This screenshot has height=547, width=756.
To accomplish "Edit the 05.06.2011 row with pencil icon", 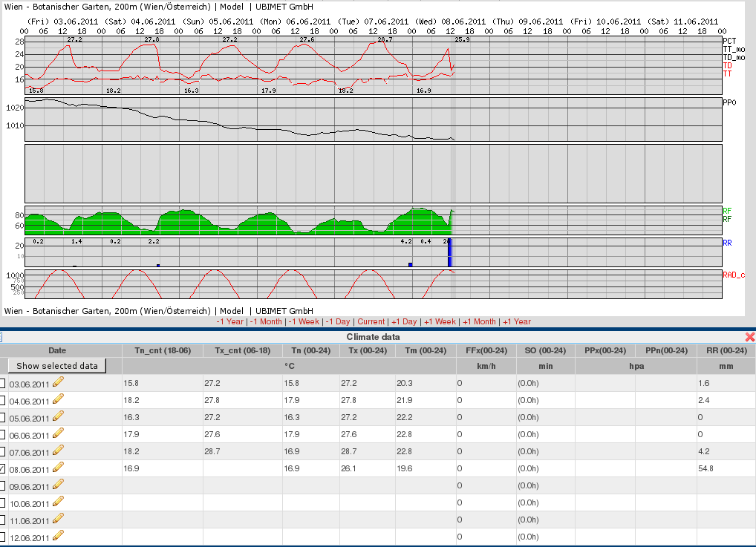I will tap(58, 416).
